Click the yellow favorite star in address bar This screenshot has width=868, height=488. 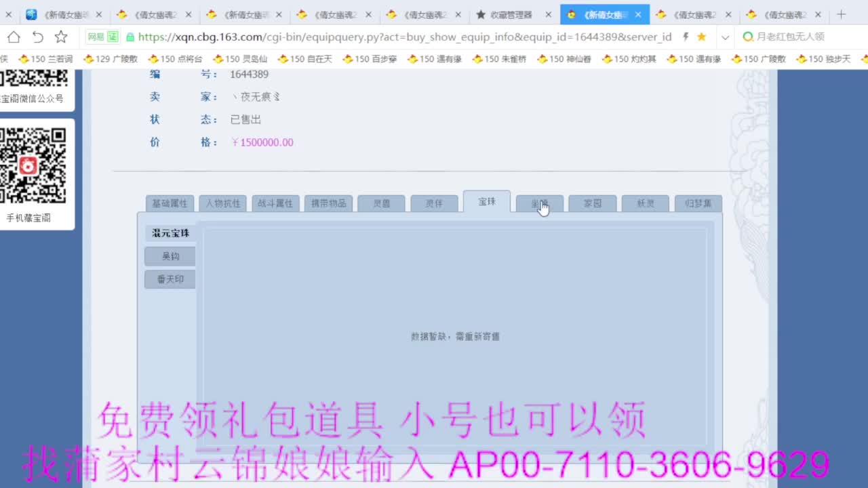pyautogui.click(x=702, y=37)
